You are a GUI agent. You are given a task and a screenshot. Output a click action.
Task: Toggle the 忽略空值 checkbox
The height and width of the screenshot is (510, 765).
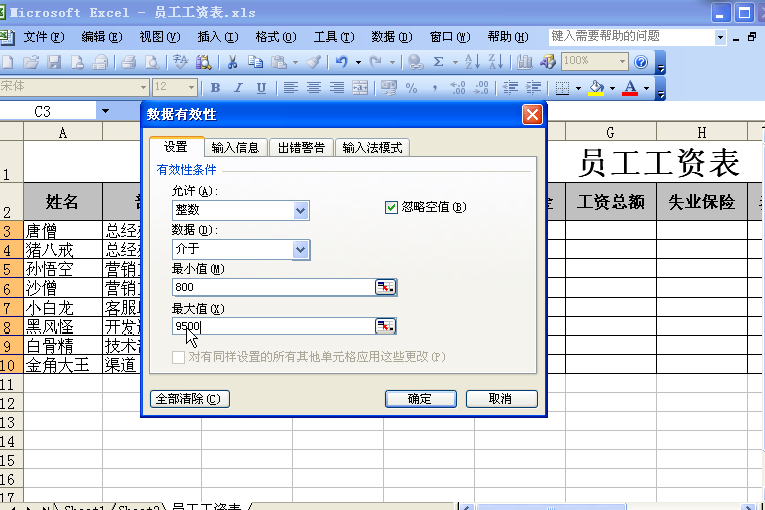391,207
